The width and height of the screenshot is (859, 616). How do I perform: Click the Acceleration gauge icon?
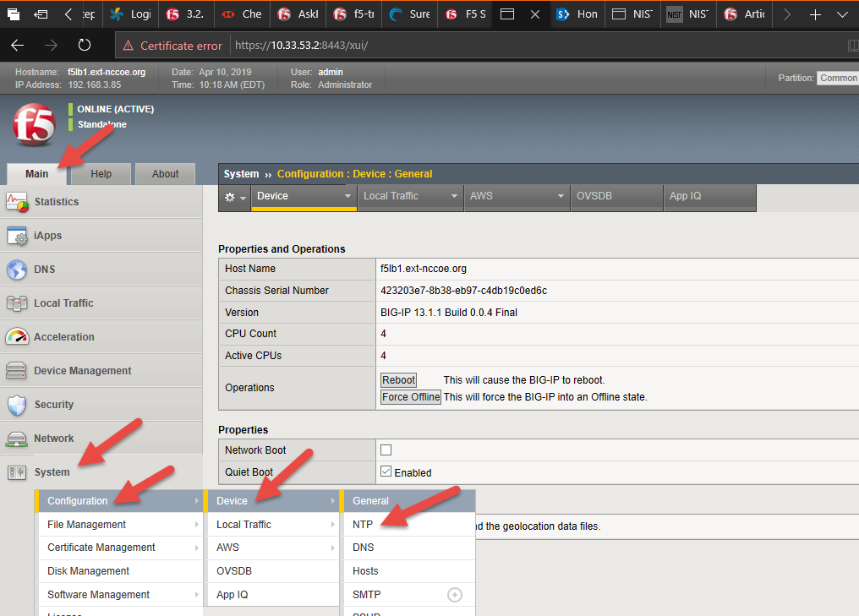(x=17, y=337)
